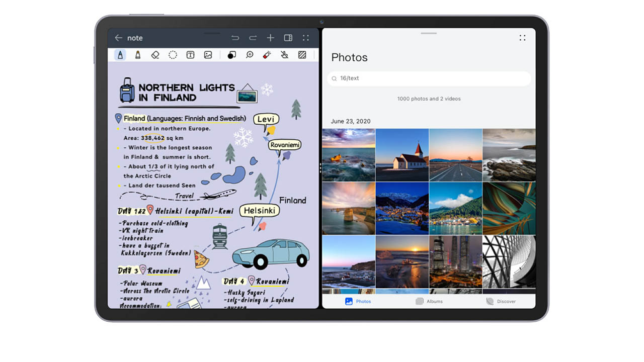Screen dimensions: 644x362
Task: Redo the last note stroke
Action: [253, 38]
